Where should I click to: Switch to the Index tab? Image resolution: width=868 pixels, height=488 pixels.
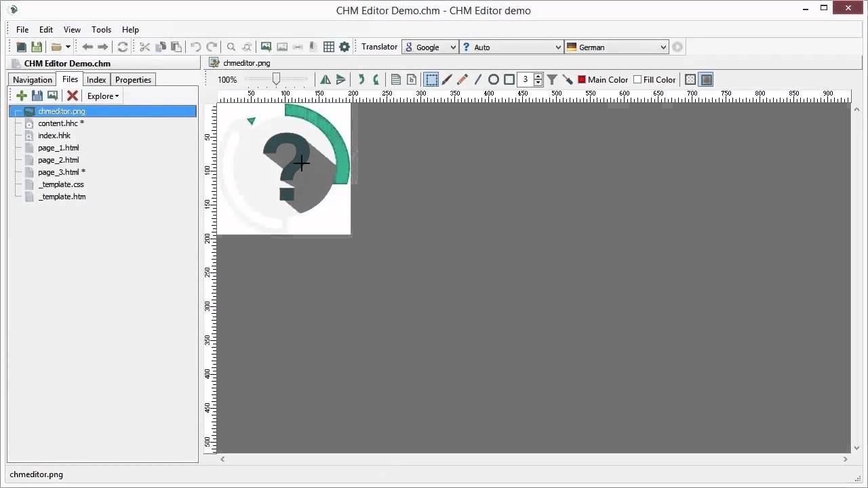[96, 80]
